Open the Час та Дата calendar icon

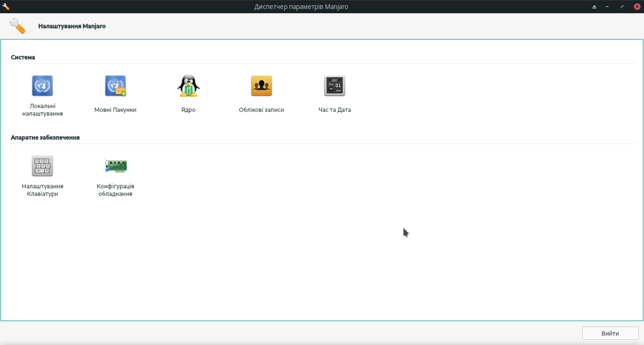(x=334, y=85)
